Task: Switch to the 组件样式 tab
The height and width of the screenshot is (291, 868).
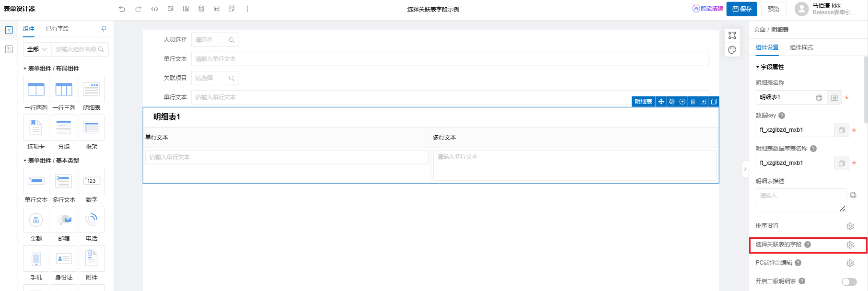Action: 801,47
